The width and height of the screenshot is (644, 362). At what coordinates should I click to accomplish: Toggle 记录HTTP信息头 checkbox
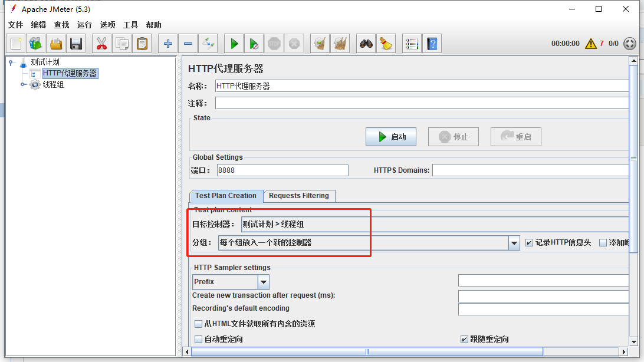[530, 242]
